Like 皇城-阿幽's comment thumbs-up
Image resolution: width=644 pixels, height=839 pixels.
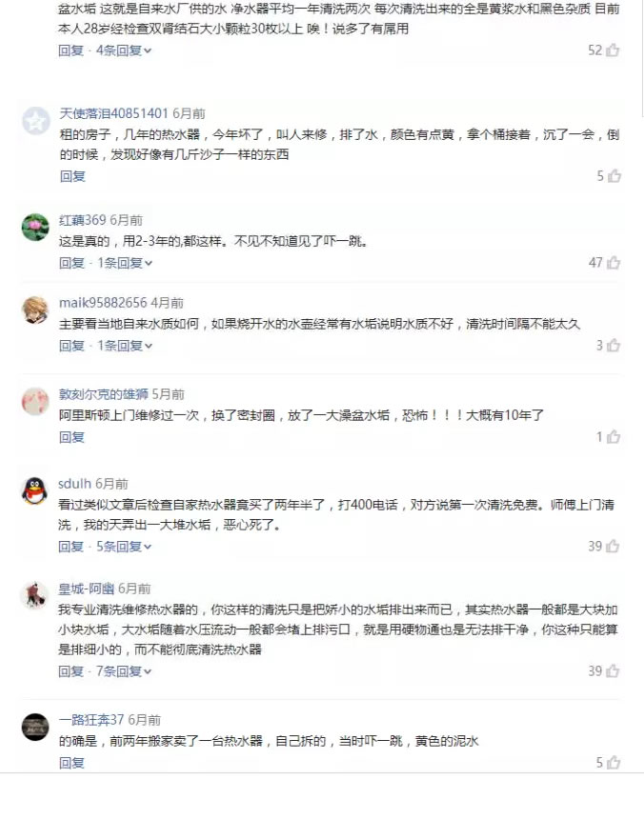click(614, 671)
